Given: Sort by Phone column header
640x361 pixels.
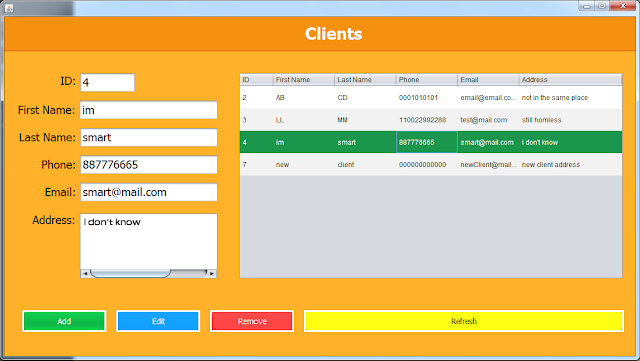Looking at the screenshot, I should 427,80.
